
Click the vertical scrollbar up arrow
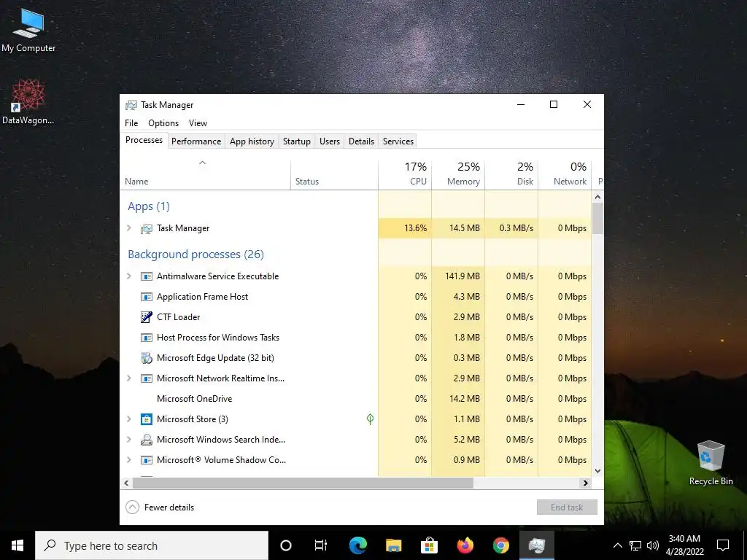click(x=598, y=197)
